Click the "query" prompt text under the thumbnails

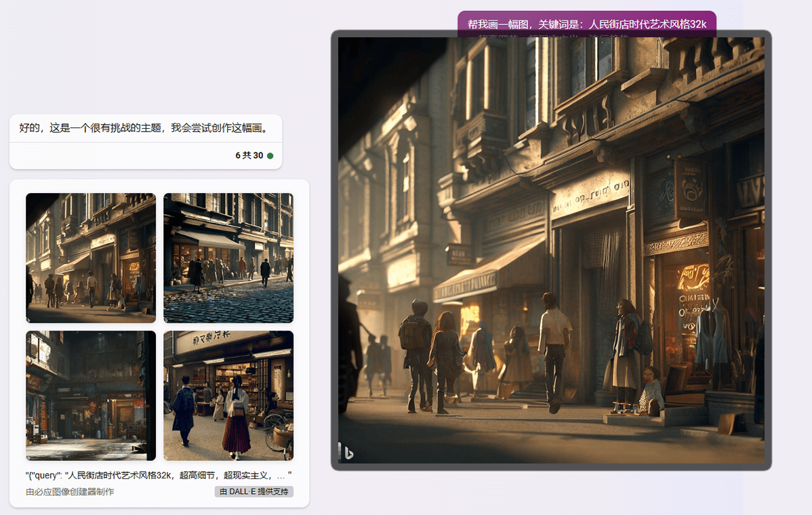pyautogui.click(x=159, y=476)
